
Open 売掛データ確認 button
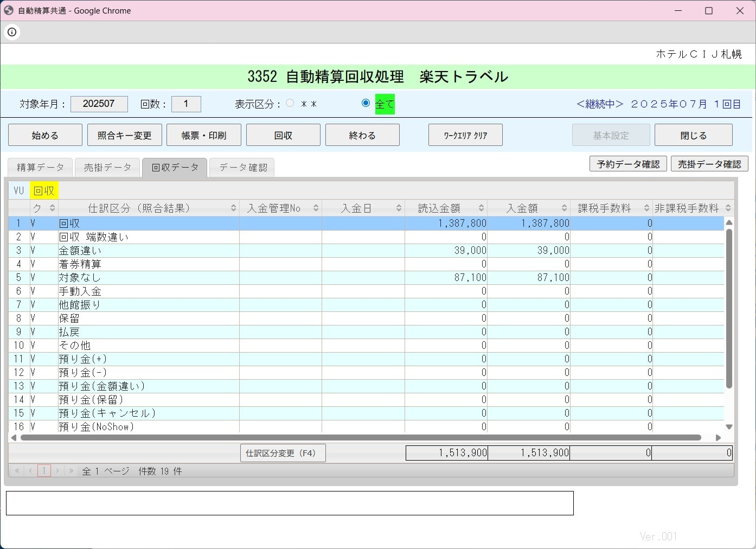tap(709, 164)
